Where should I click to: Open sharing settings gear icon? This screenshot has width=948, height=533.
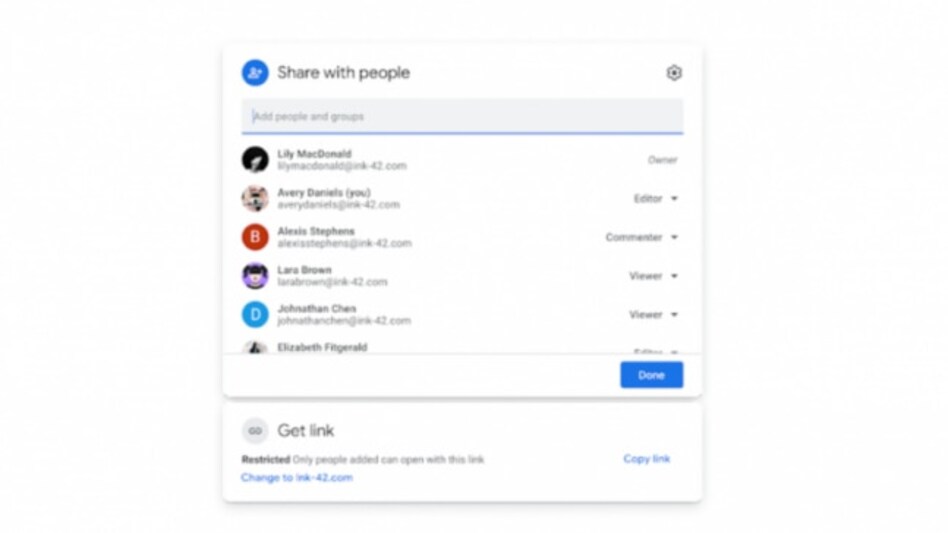[x=674, y=73]
